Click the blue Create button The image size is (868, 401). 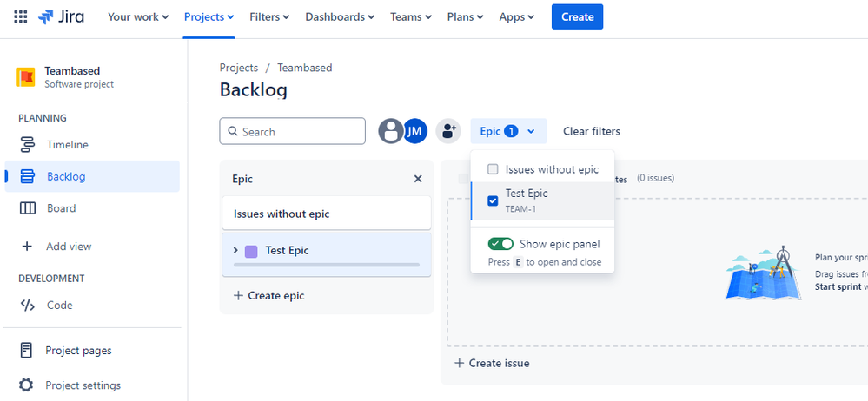577,16
